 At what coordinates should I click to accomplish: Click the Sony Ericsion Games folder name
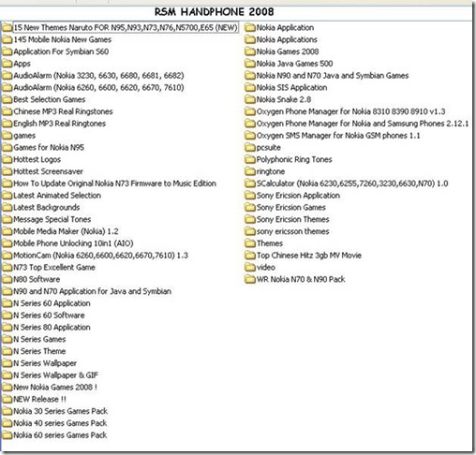291,208
